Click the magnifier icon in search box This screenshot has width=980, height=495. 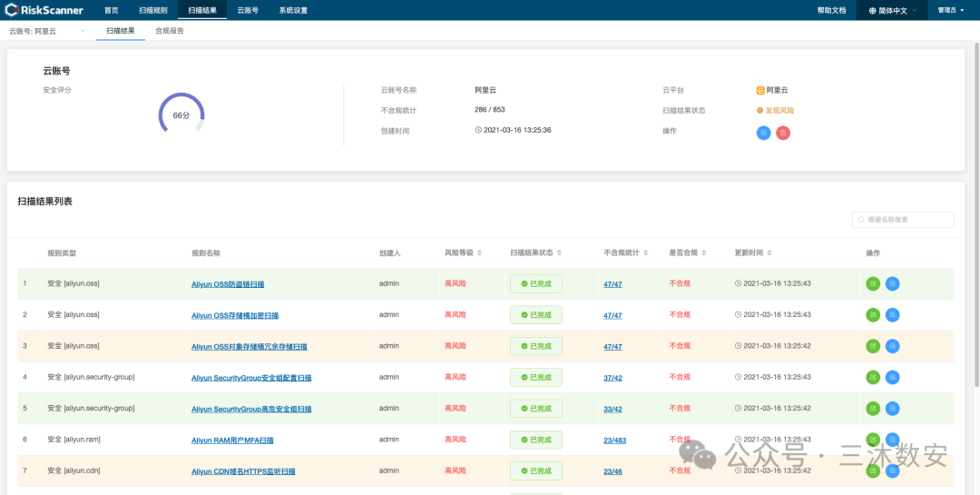861,220
